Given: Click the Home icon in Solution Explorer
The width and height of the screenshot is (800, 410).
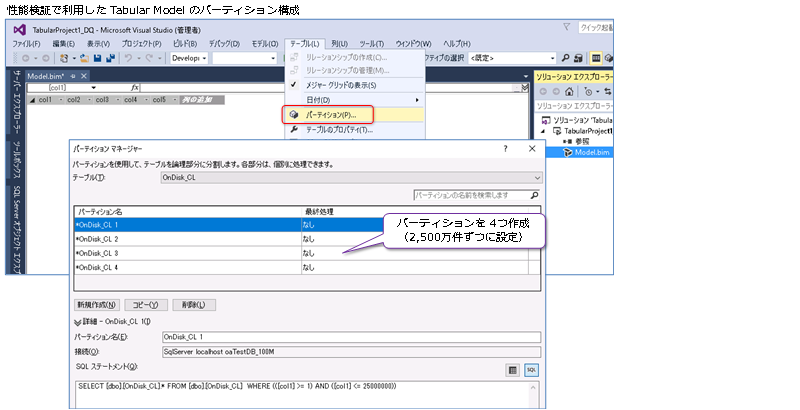Looking at the screenshot, I should [x=569, y=92].
